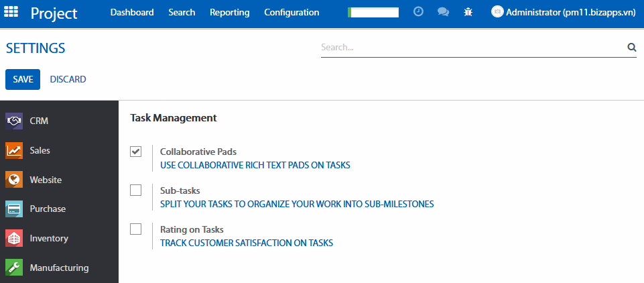Expand the Configuration menu

pos(292,12)
